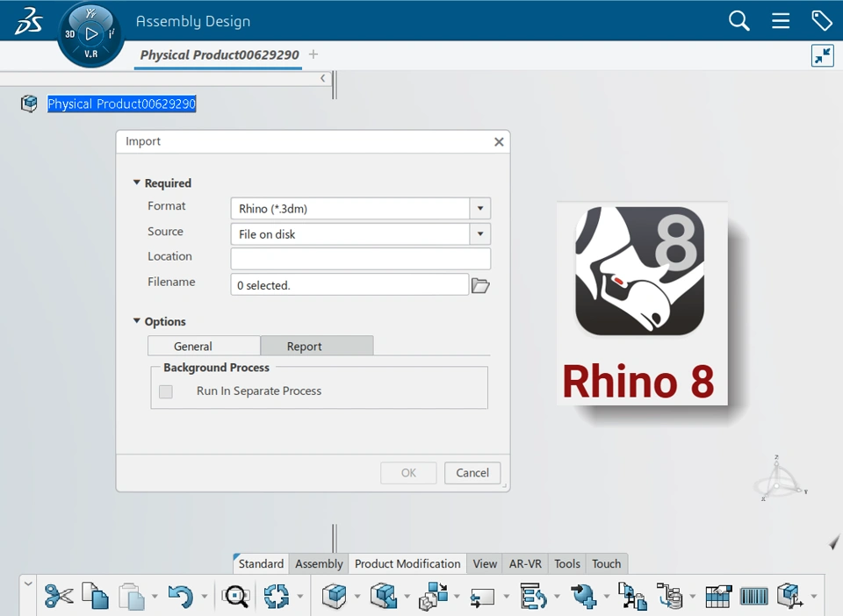The width and height of the screenshot is (843, 616).
Task: Click the Paste icon
Action: click(132, 596)
